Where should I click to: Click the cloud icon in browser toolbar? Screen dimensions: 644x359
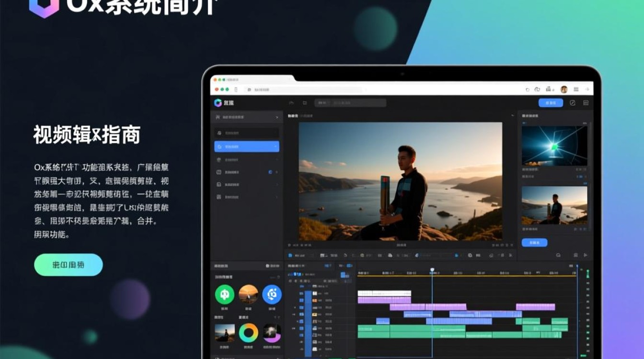[537, 90]
